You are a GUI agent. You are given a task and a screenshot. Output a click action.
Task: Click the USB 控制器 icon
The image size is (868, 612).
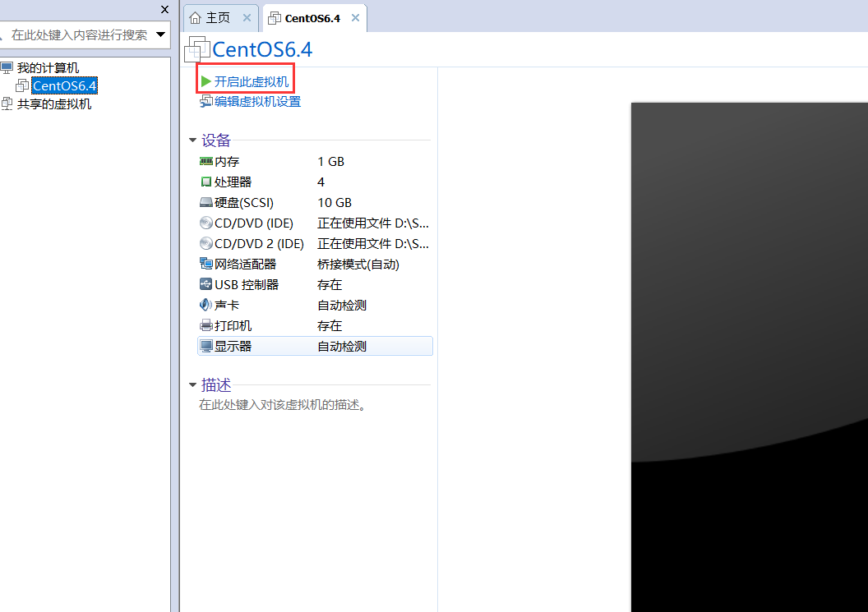click(206, 284)
